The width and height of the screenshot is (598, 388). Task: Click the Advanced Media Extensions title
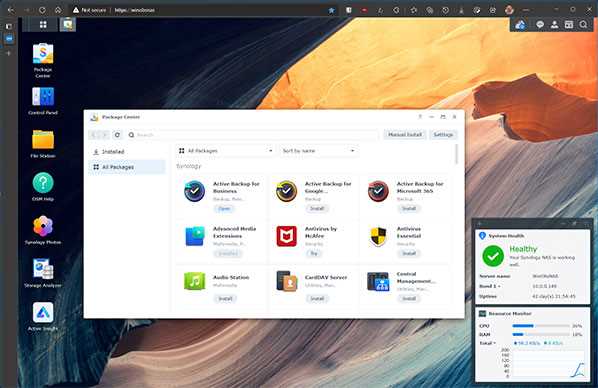click(x=234, y=232)
